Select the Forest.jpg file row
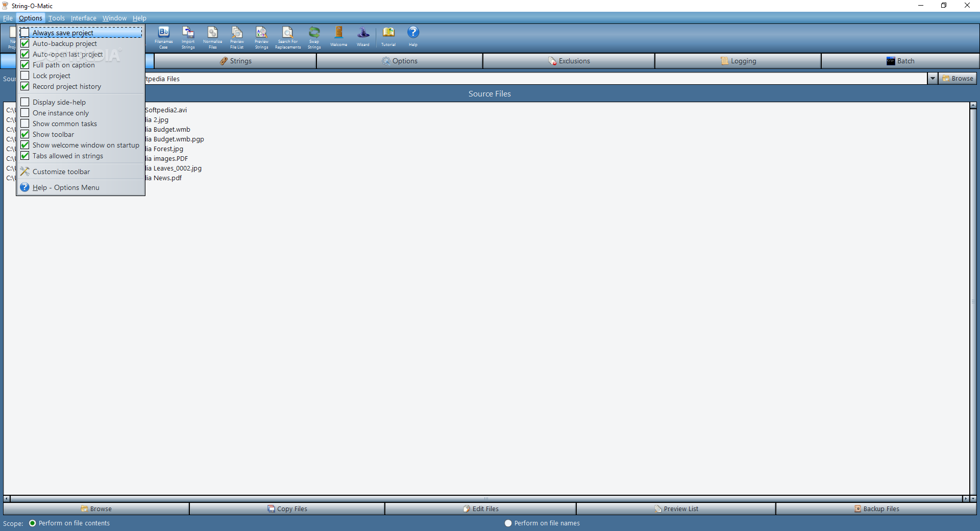This screenshot has width=980, height=531. [x=164, y=149]
